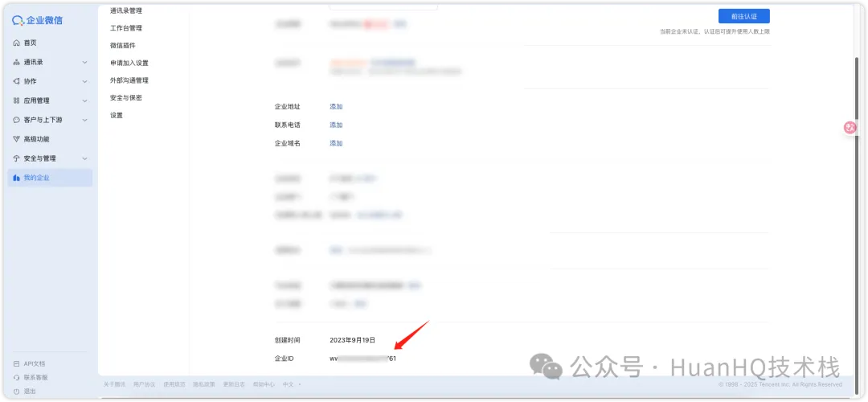Click 添加 next to 企业域名

click(x=336, y=143)
